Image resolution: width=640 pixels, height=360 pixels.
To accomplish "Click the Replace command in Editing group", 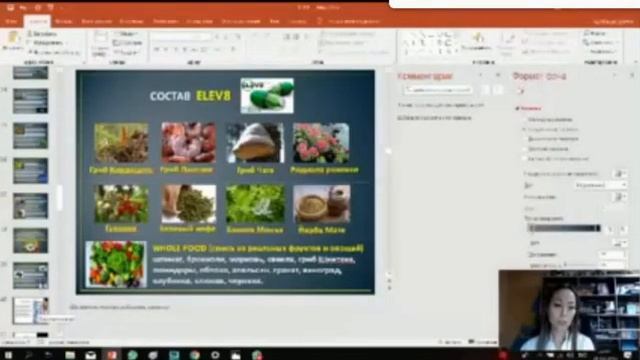I will click(x=599, y=42).
